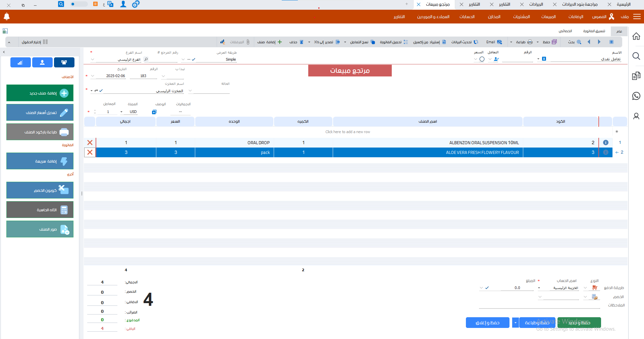Click the إضافة صنف جديد button
This screenshot has height=339, width=644.
40,93
